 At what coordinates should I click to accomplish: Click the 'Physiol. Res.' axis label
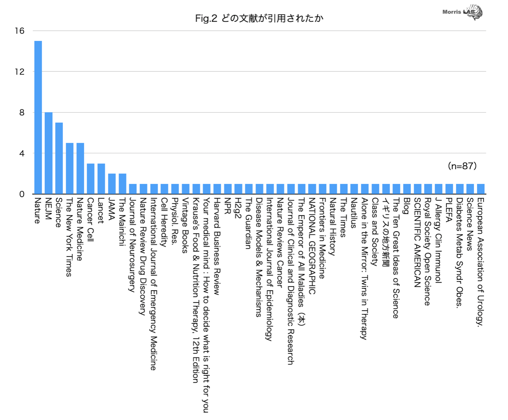pos(174,220)
